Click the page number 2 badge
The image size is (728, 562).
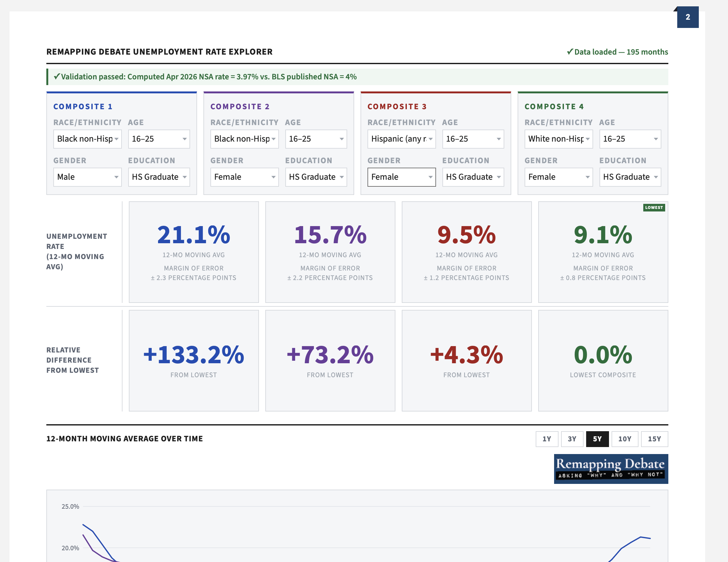pos(688,17)
